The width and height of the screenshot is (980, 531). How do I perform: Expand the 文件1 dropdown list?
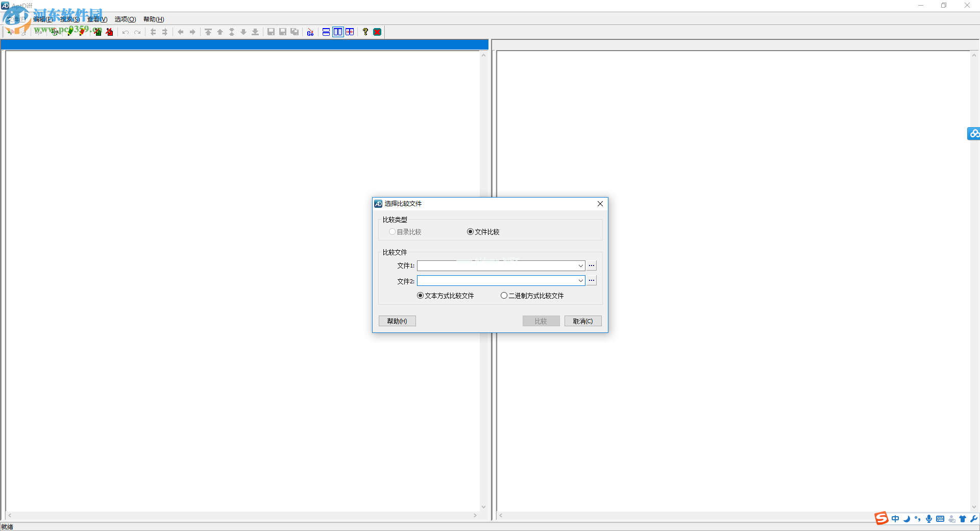[580, 266]
